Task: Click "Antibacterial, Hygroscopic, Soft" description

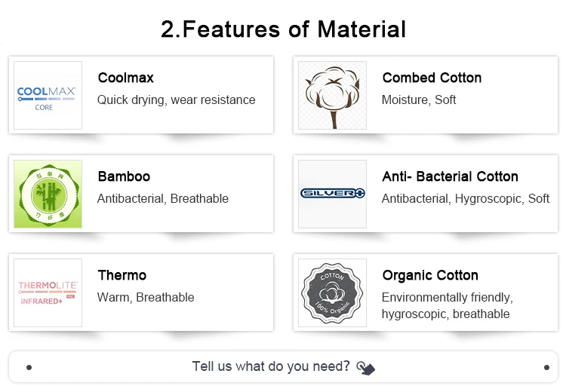Action: coord(465,198)
